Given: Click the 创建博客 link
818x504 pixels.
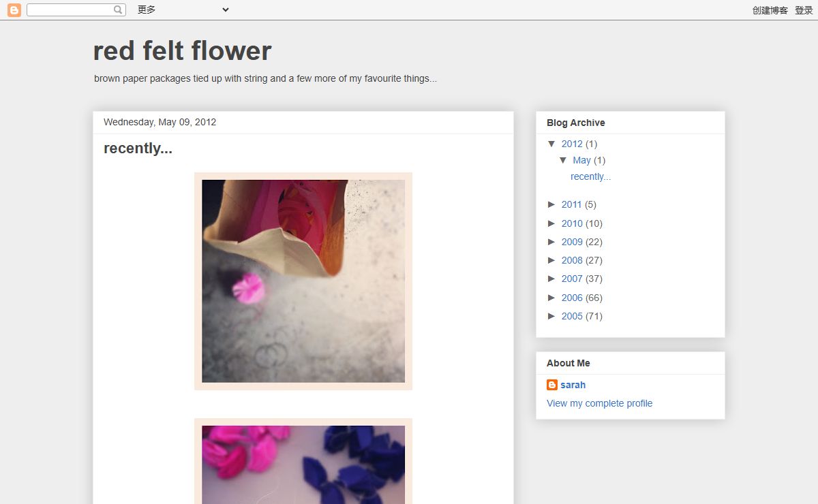Looking at the screenshot, I should pyautogui.click(x=770, y=10).
